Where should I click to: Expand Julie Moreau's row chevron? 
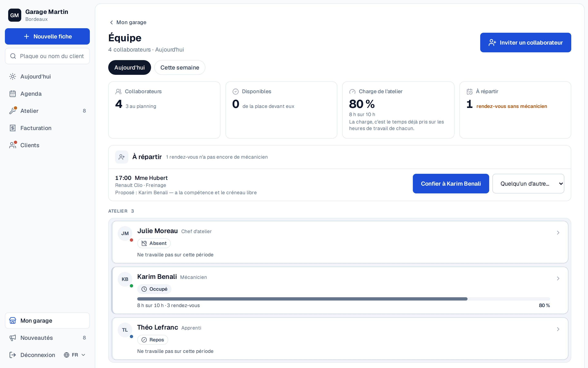point(558,233)
